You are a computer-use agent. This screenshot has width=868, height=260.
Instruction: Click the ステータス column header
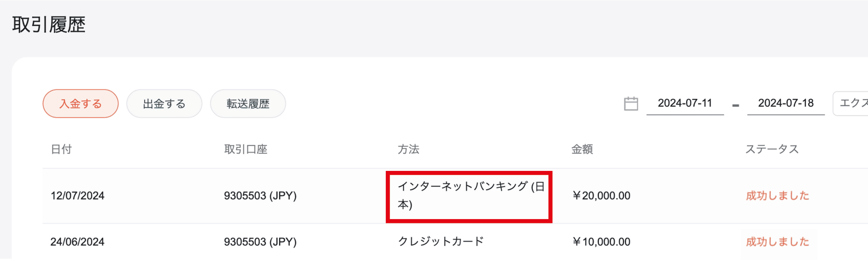pos(772,150)
